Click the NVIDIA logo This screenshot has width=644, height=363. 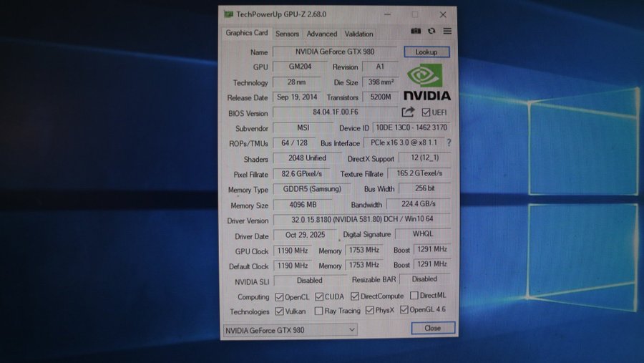pos(426,82)
